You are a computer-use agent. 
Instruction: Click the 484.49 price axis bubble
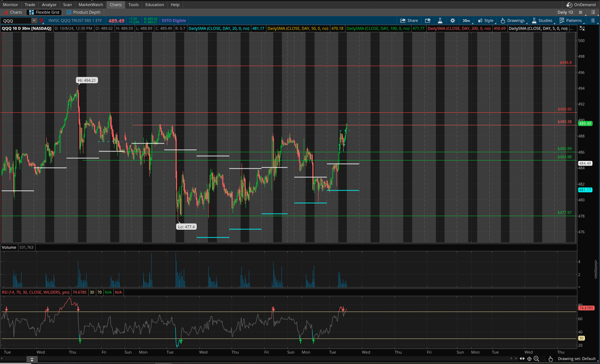[585, 163]
